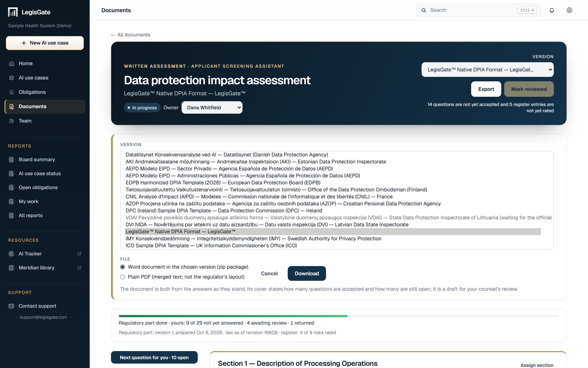
Task: Click the AI use case status icon
Action: tap(11, 174)
